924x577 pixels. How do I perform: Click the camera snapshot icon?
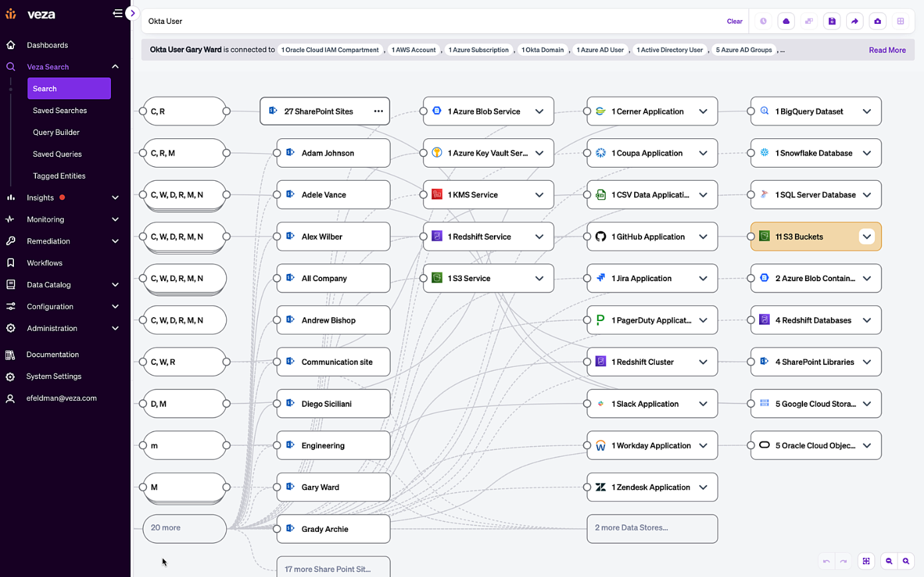click(x=877, y=21)
